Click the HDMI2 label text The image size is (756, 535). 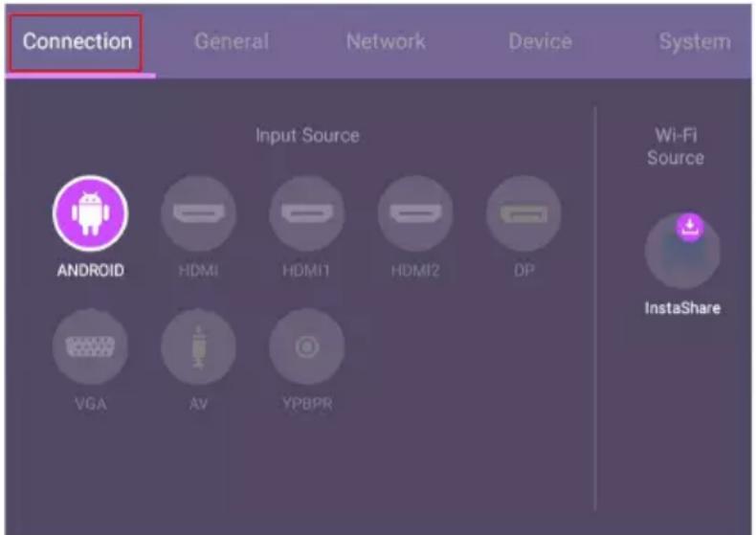(x=415, y=271)
